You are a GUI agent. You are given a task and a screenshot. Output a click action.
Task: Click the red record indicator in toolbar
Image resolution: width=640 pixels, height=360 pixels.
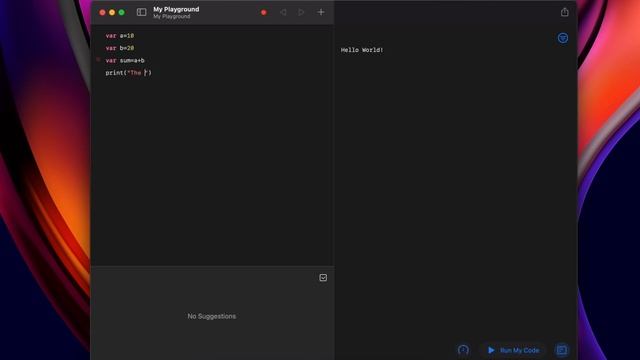tap(264, 13)
